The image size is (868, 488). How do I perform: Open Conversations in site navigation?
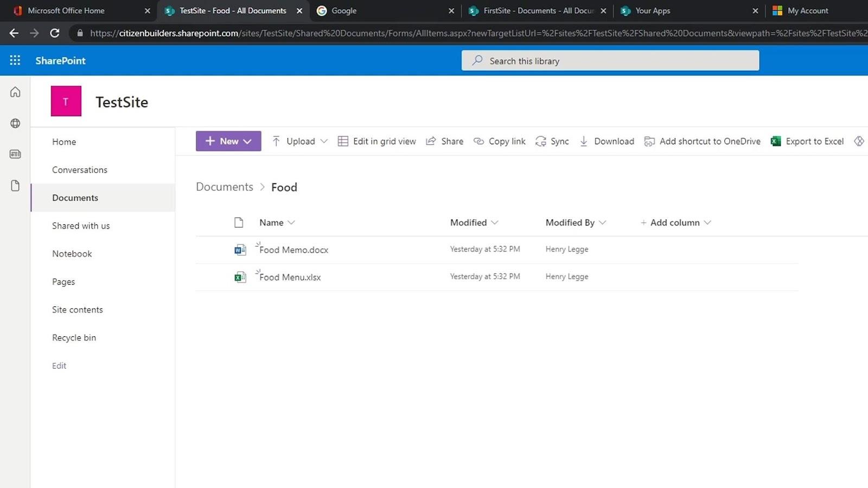80,170
